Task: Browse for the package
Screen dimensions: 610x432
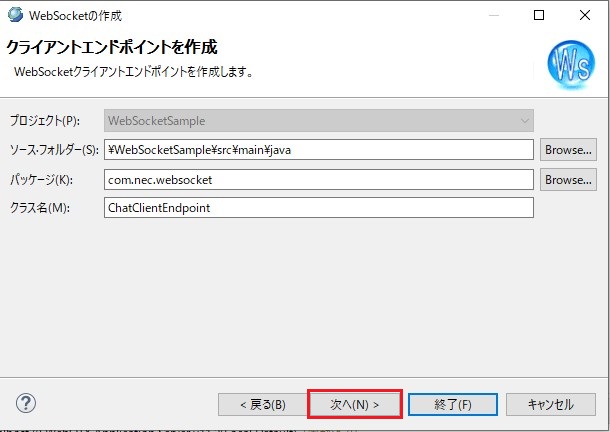Action: (x=568, y=179)
